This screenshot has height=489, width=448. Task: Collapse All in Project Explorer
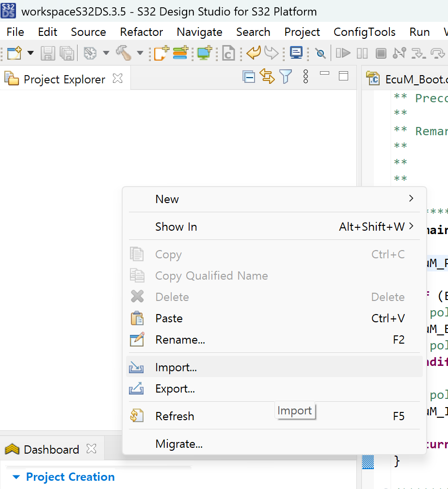[249, 77]
